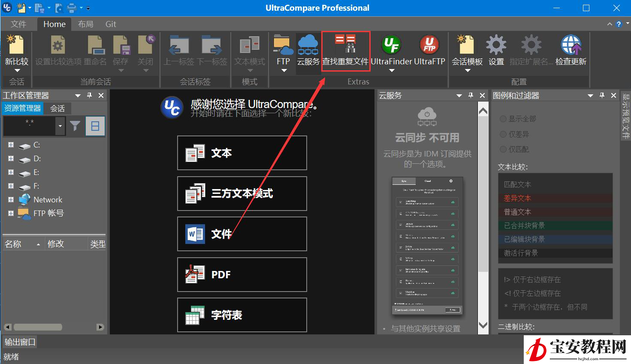The height and width of the screenshot is (364, 631).
Task: Select the 显示全部 radio option
Action: [x=503, y=119]
